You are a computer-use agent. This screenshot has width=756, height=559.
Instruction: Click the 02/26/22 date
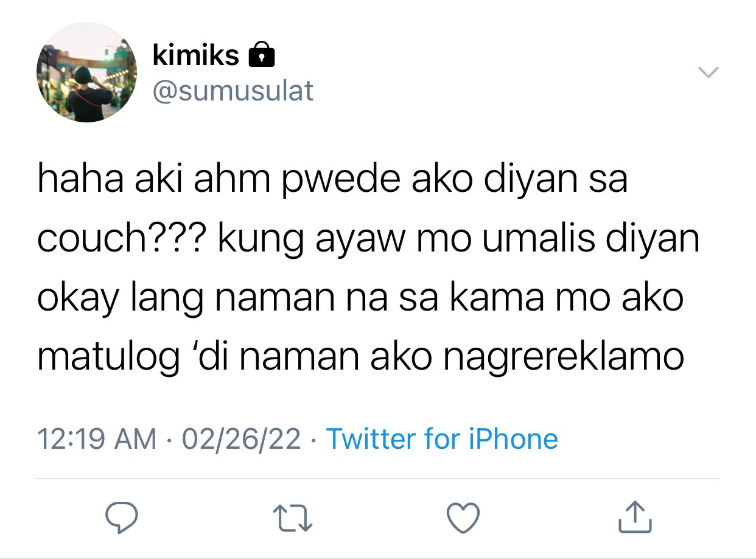coord(242,439)
